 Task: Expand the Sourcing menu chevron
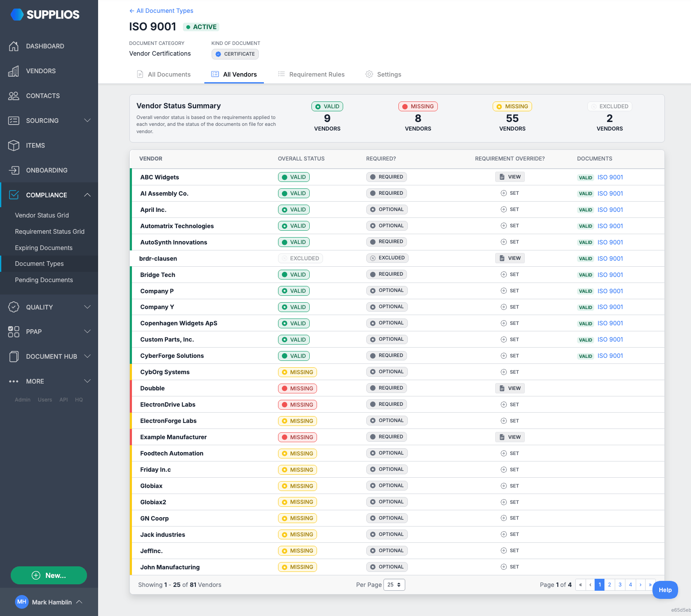(x=87, y=121)
